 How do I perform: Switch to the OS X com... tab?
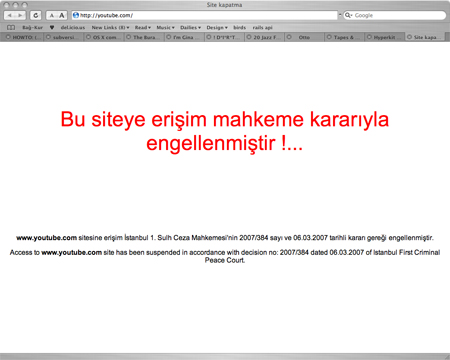[x=104, y=37]
